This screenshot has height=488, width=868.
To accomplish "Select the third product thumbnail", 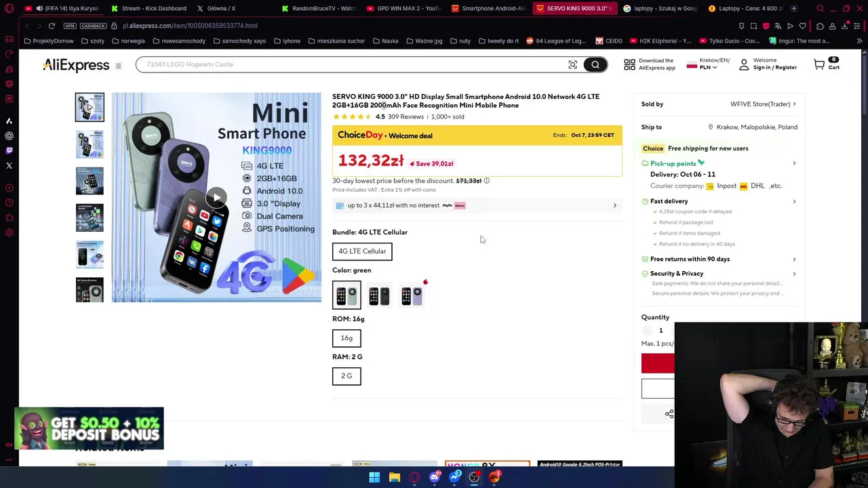I will tap(90, 181).
